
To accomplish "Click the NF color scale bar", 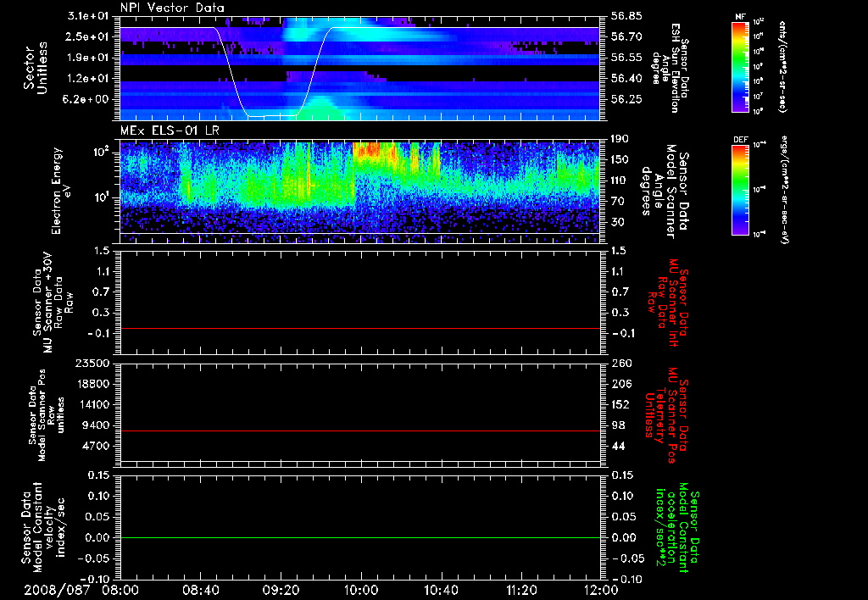I will [x=737, y=68].
